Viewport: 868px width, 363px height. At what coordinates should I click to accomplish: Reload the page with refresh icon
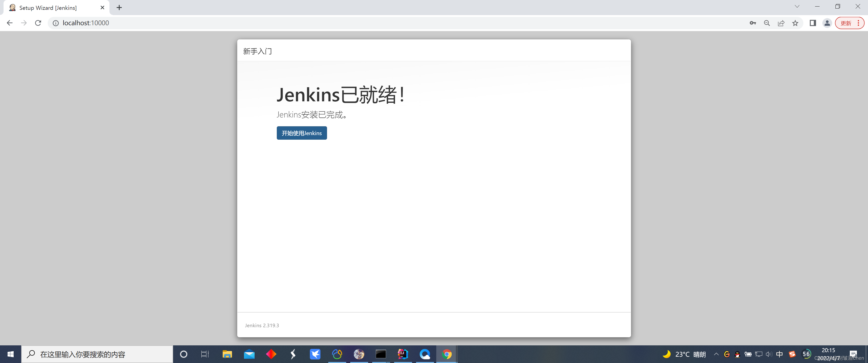pyautogui.click(x=38, y=23)
